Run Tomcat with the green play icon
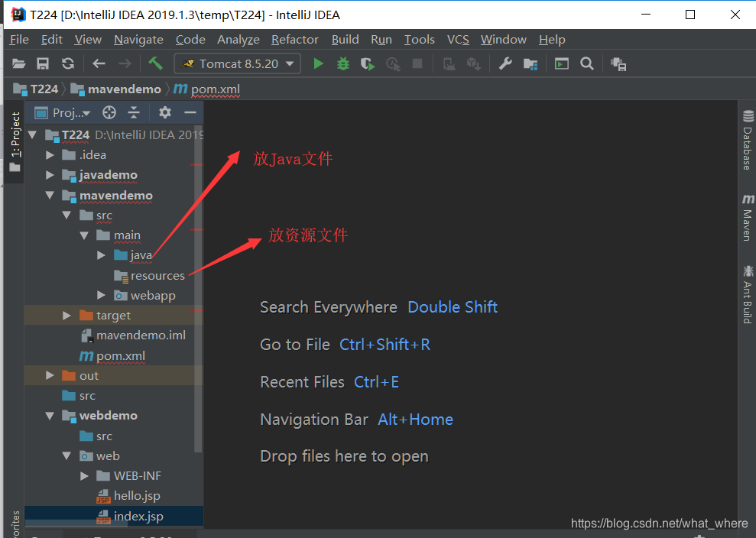Screen dimensions: 756x538 pyautogui.click(x=318, y=63)
